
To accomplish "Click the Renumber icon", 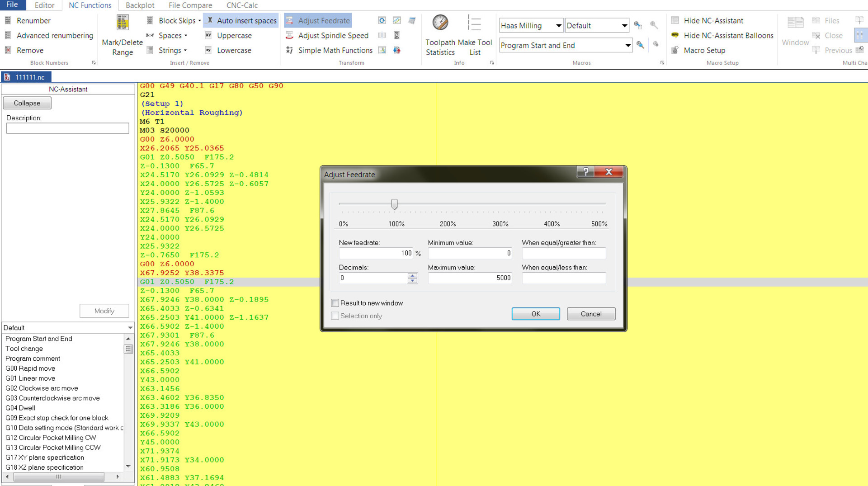I will pos(8,21).
